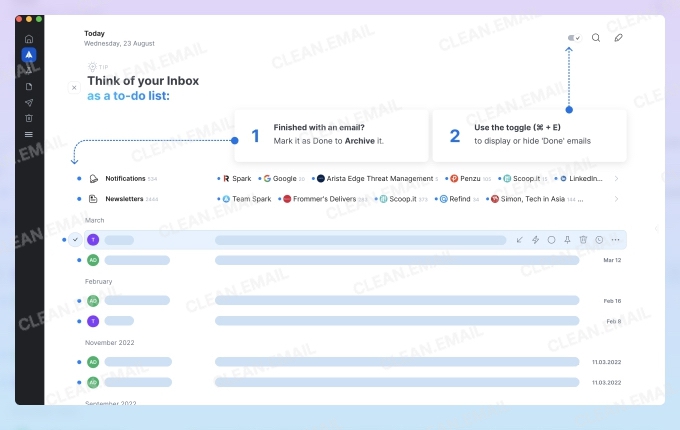
Task: Open the Sent paper-plane icon in the sidebar
Action: click(29, 102)
